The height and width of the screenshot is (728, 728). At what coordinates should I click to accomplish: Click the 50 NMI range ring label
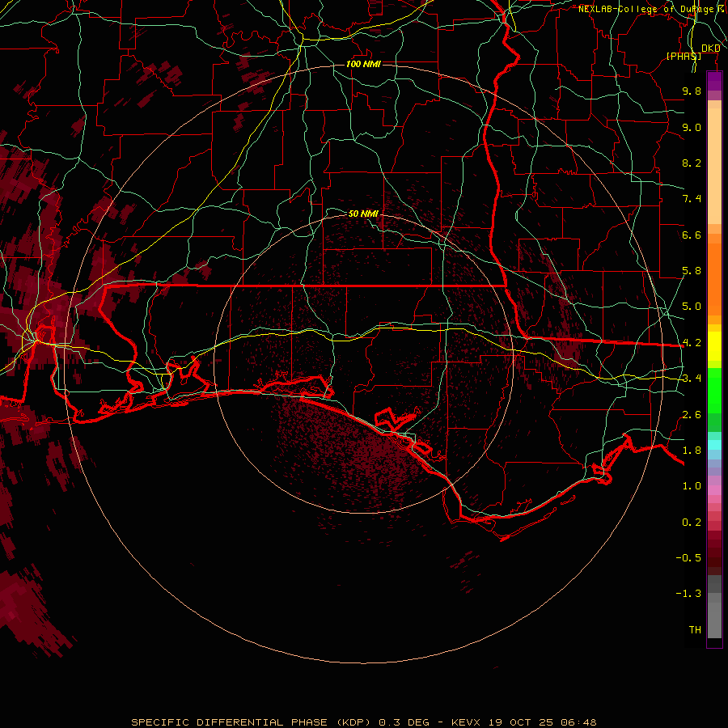point(363,214)
